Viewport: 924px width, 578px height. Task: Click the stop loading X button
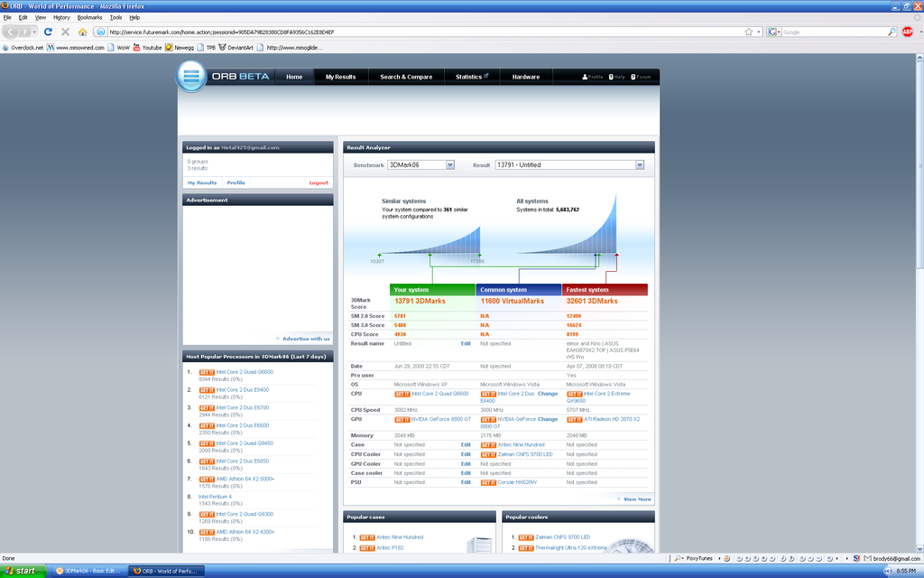pyautogui.click(x=65, y=32)
